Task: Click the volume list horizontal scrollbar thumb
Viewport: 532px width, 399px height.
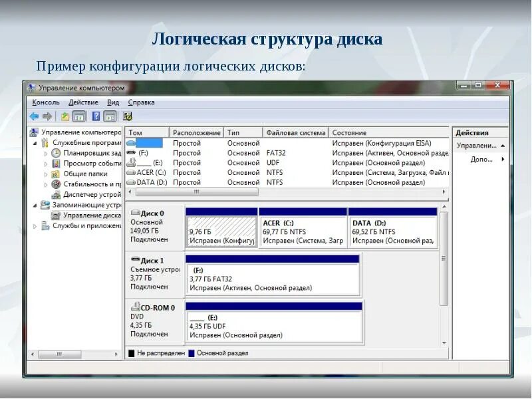Action: [197, 192]
